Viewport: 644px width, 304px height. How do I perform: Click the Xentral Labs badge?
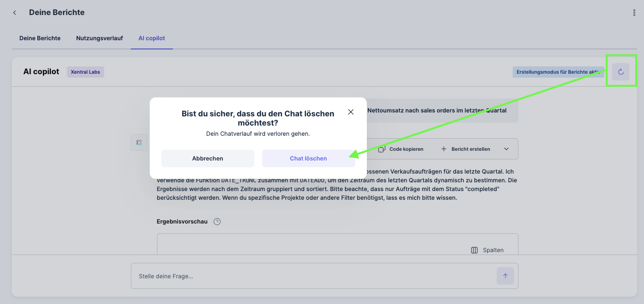[85, 72]
